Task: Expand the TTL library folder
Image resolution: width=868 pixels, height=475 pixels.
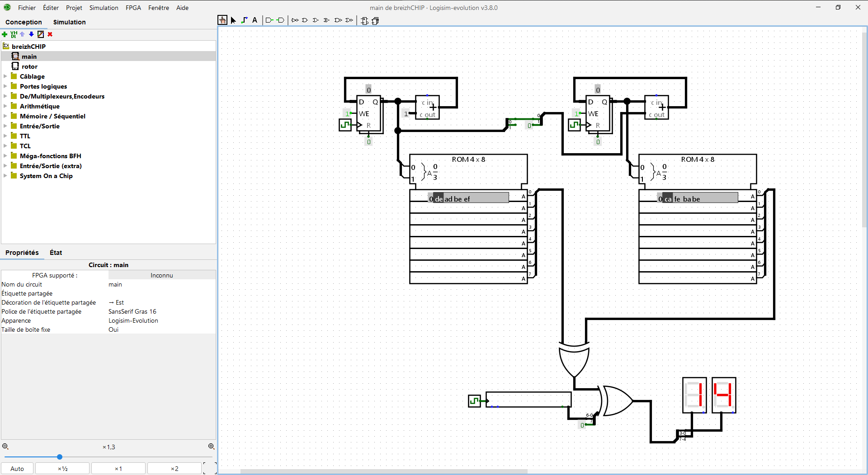Action: [x=5, y=136]
